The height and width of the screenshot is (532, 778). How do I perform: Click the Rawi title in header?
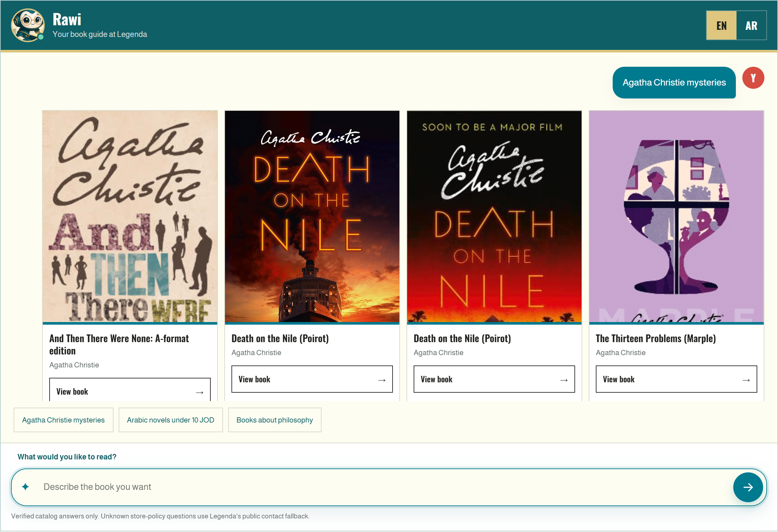pos(67,19)
